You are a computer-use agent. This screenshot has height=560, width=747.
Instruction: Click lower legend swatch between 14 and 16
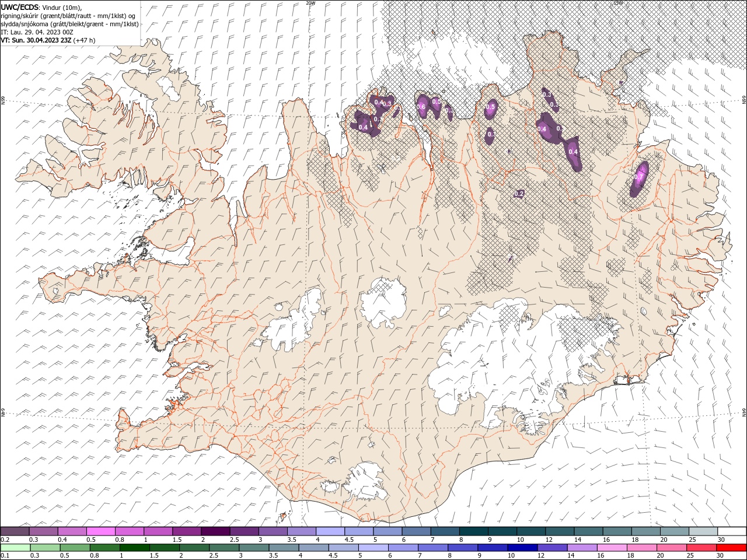tap(582, 548)
